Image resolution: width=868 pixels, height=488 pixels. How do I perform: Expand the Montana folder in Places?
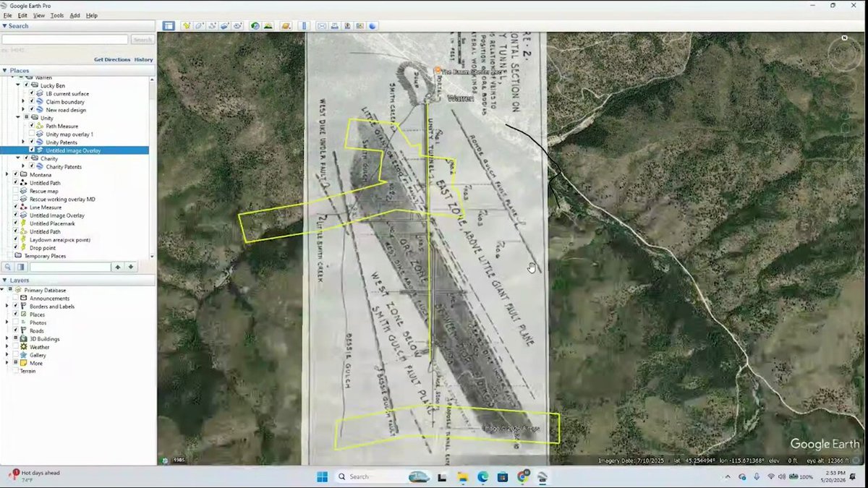(7, 174)
